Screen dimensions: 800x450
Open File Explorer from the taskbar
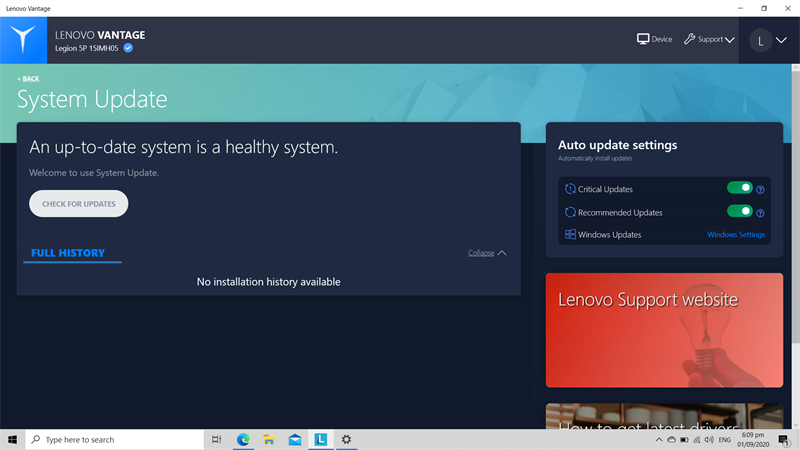(x=269, y=440)
